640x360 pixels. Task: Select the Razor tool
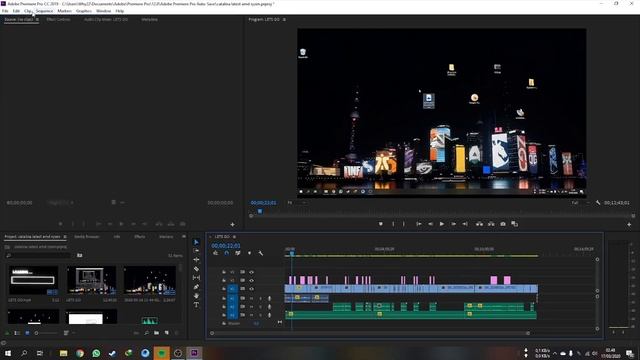coord(196,269)
